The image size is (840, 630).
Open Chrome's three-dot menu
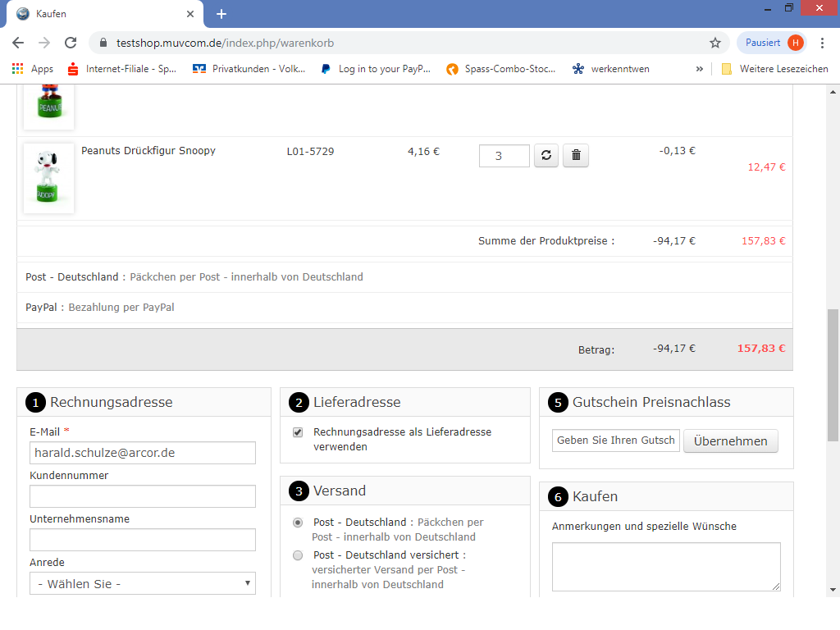[822, 43]
